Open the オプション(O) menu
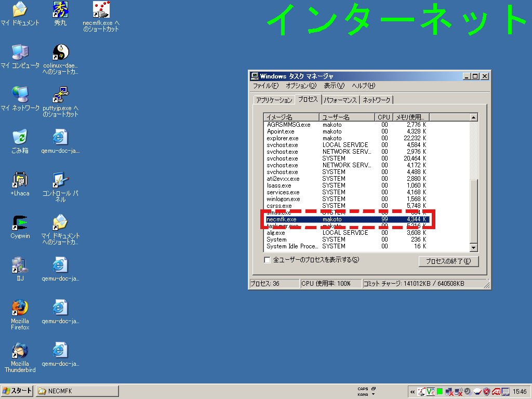 (x=301, y=86)
